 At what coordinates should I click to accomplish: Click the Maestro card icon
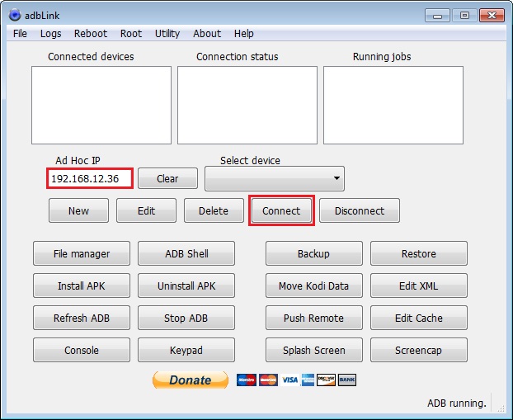coord(247,380)
